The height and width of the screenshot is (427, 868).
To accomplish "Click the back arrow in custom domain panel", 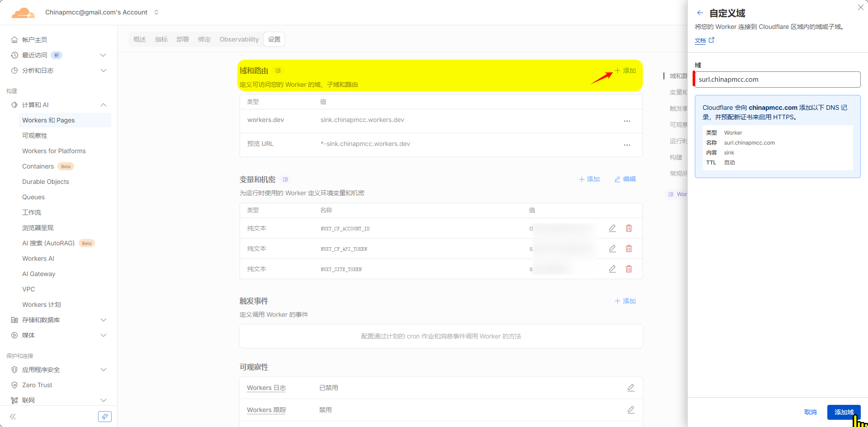I will tap(700, 13).
